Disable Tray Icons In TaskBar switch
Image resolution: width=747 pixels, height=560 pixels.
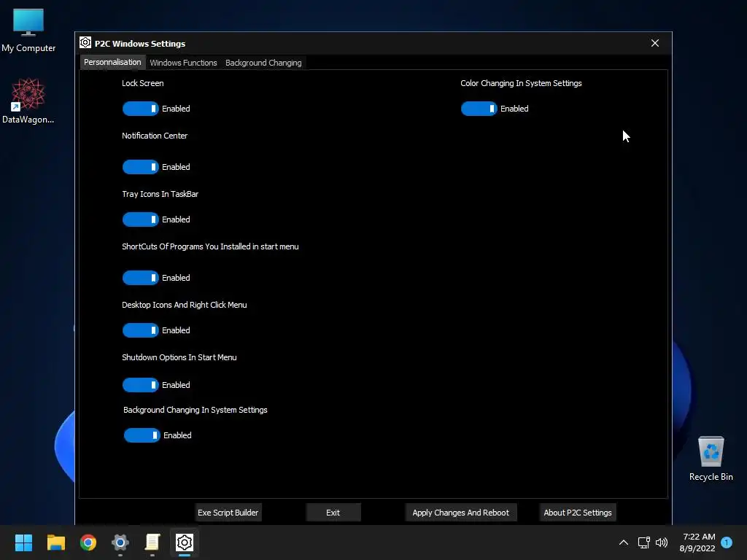point(141,219)
